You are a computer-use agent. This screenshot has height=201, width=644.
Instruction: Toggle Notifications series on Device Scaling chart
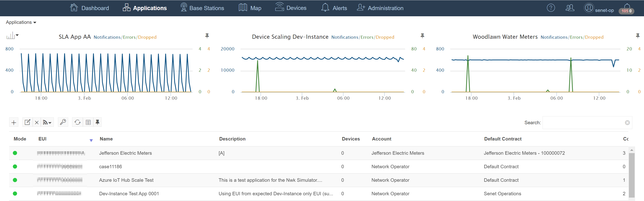[x=345, y=37]
